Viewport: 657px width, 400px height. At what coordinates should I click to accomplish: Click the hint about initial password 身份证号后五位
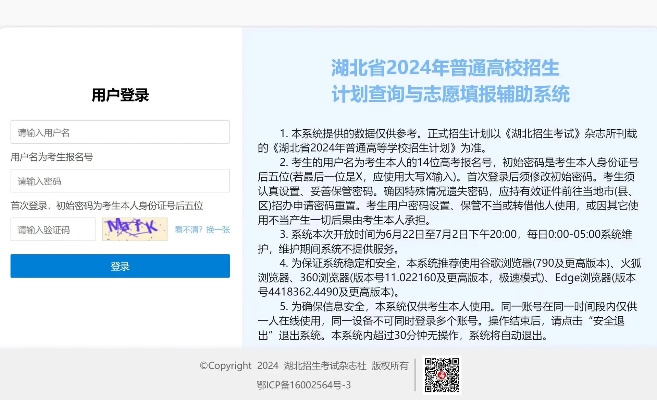[x=107, y=206]
